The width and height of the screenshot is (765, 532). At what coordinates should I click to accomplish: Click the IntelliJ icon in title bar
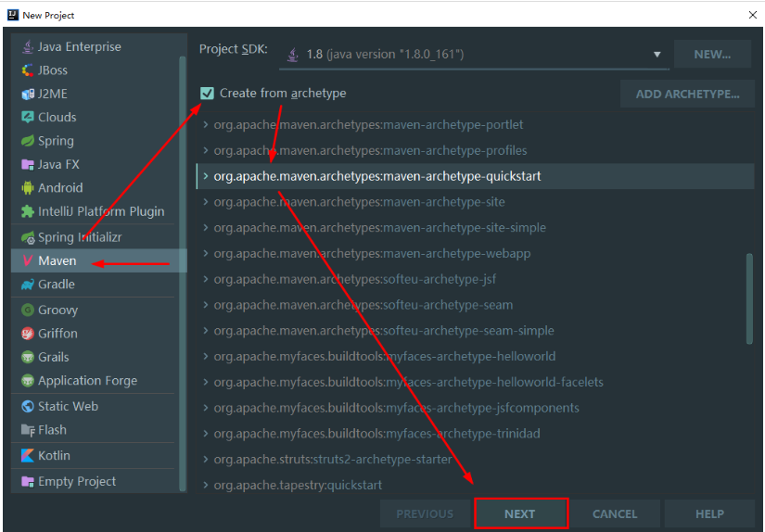pos(13,15)
